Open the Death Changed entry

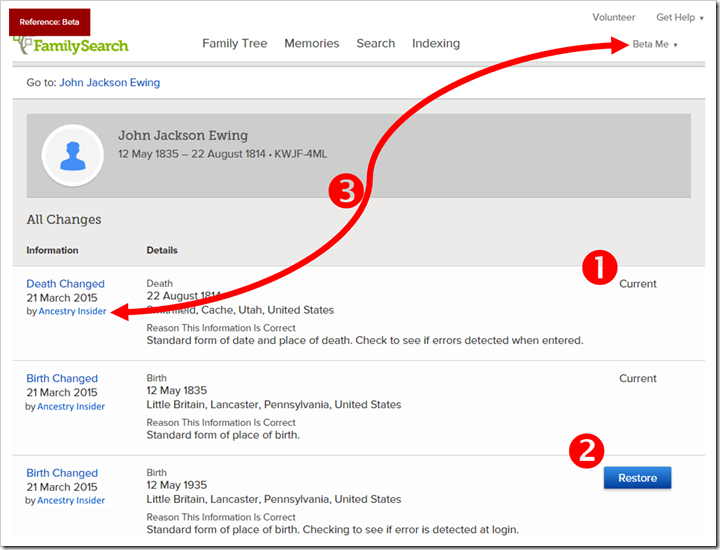(x=65, y=284)
